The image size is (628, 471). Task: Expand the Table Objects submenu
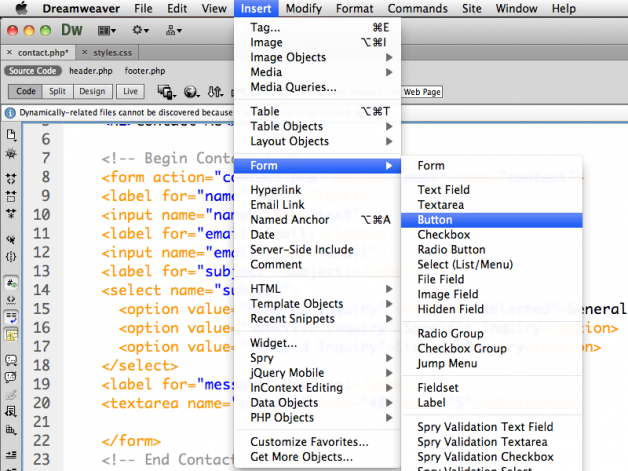pyautogui.click(x=317, y=126)
